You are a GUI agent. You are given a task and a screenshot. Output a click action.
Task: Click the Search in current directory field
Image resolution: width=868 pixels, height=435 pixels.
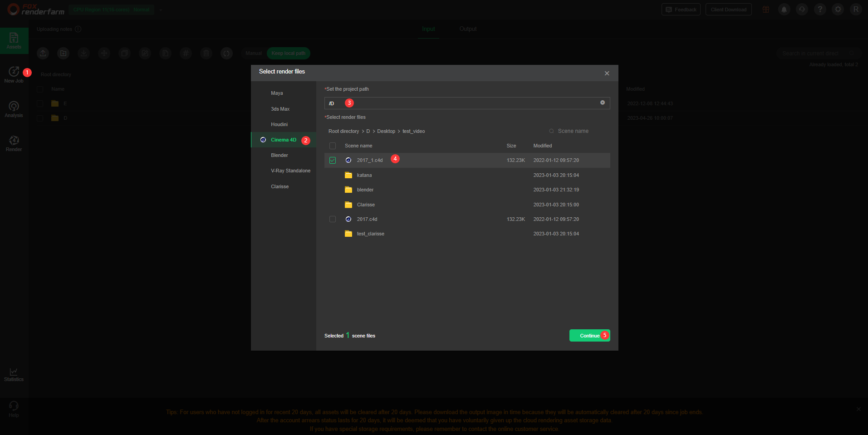tap(818, 54)
